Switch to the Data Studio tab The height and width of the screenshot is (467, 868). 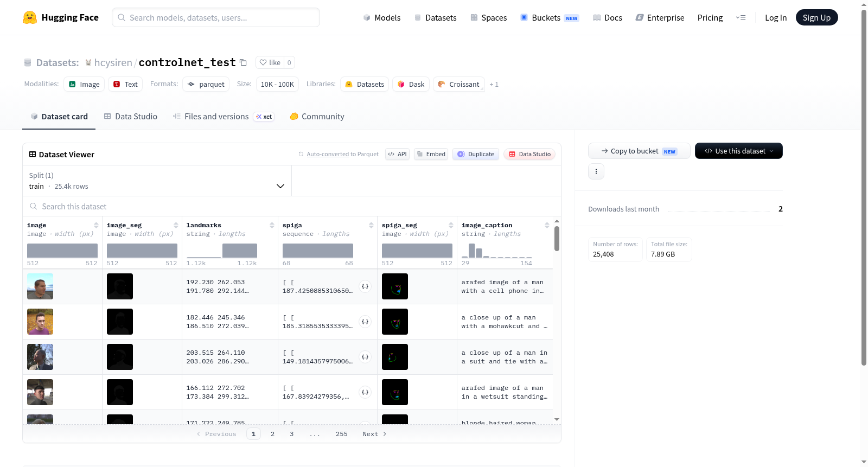(x=131, y=117)
